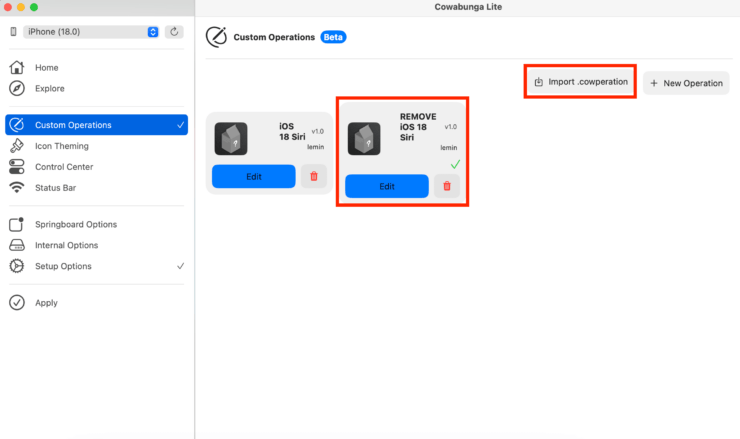Click the Explore compass icon
This screenshot has height=439, width=740.
click(17, 88)
